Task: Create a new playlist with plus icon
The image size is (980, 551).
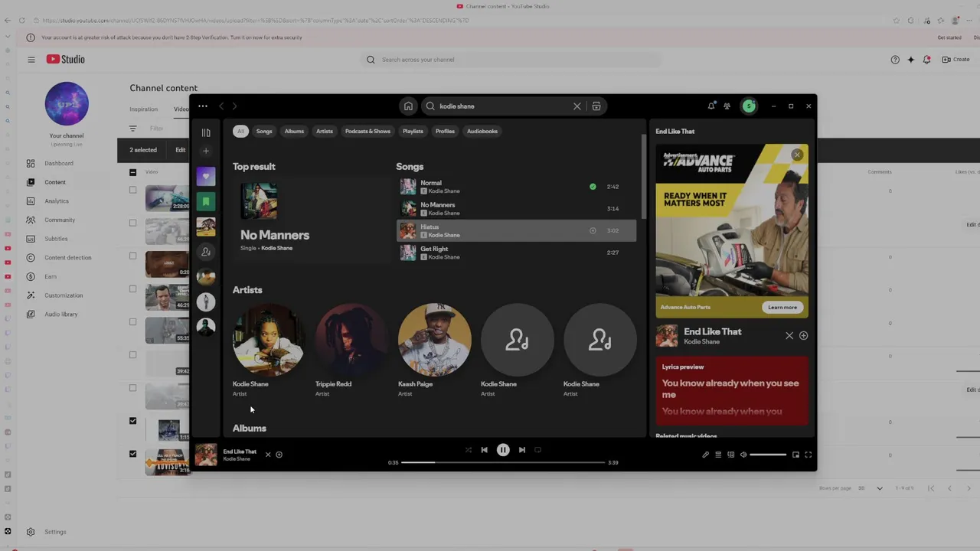Action: 206,151
